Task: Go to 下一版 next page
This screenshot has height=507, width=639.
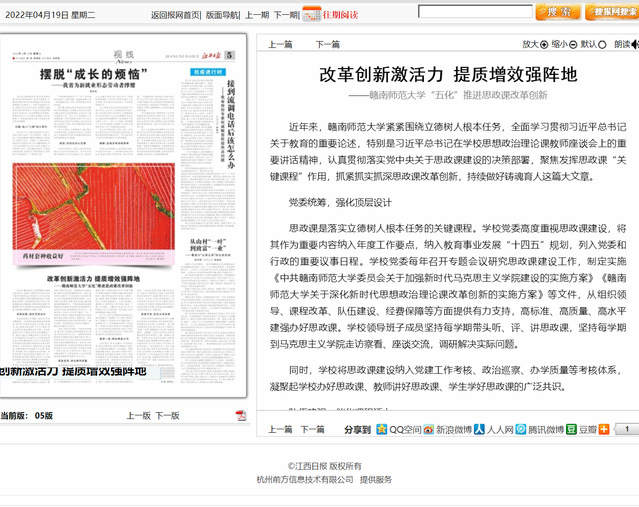Action: click(167, 416)
